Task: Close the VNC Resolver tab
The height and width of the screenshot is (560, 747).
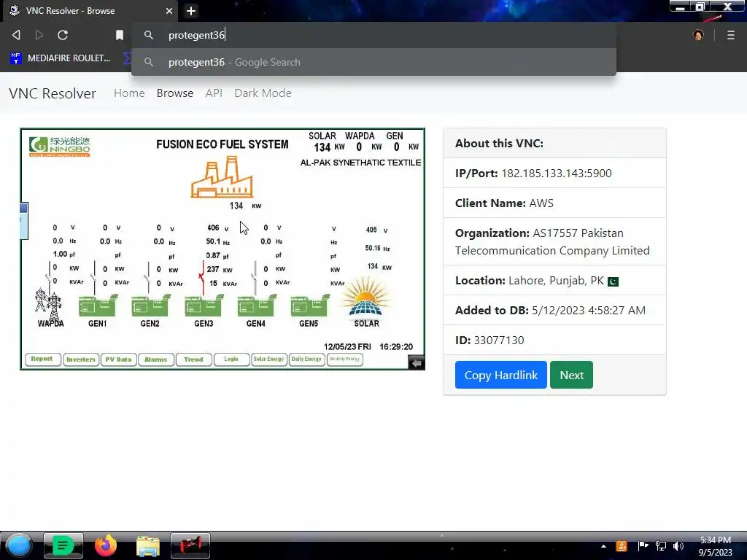Action: point(169,10)
